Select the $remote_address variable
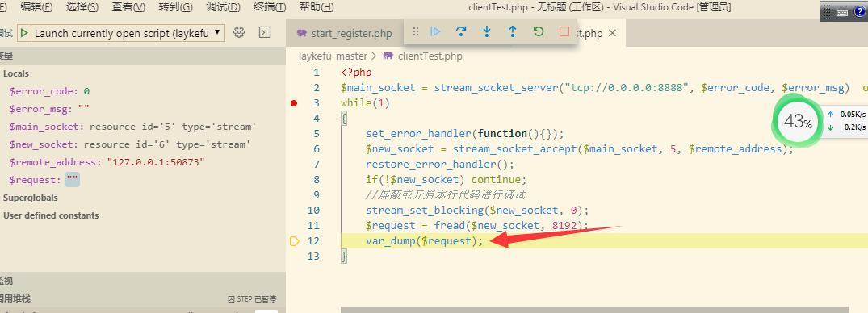This screenshot has width=868, height=313. (107, 162)
